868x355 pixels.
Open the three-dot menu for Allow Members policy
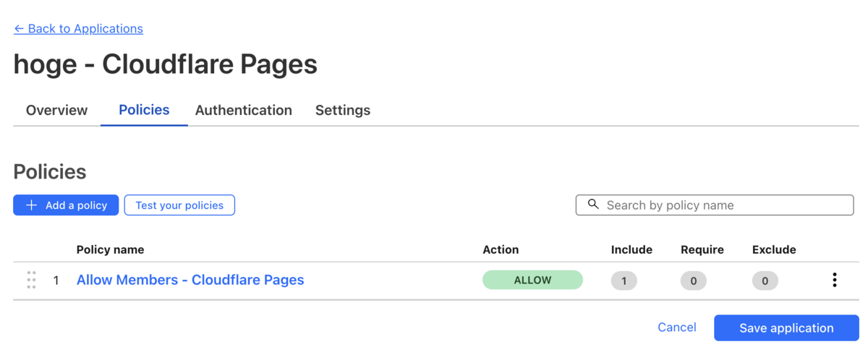(x=834, y=280)
